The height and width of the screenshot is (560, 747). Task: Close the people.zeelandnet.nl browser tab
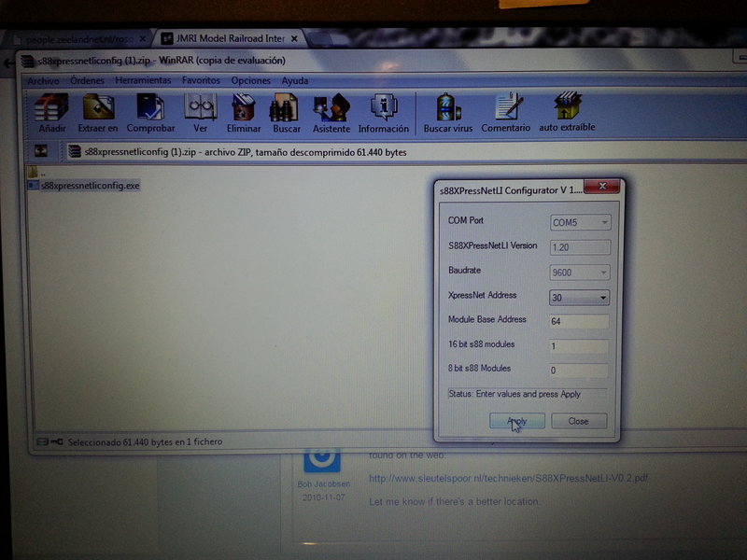pyautogui.click(x=143, y=39)
